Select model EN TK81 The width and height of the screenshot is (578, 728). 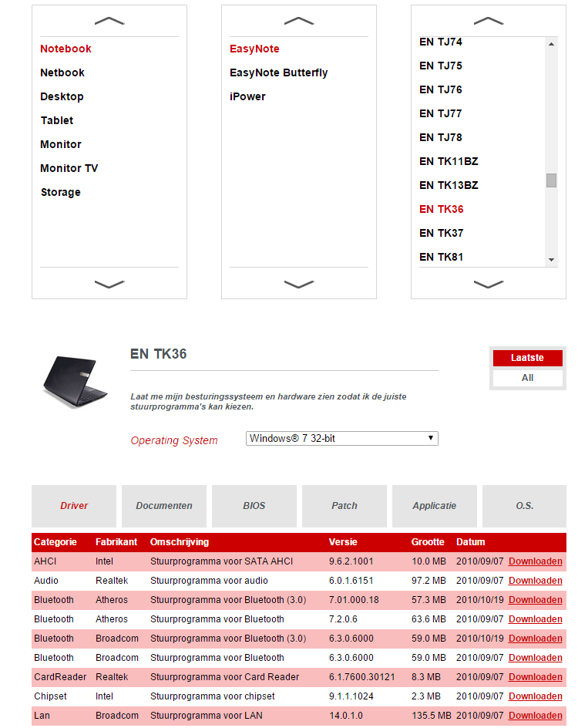coord(441,258)
